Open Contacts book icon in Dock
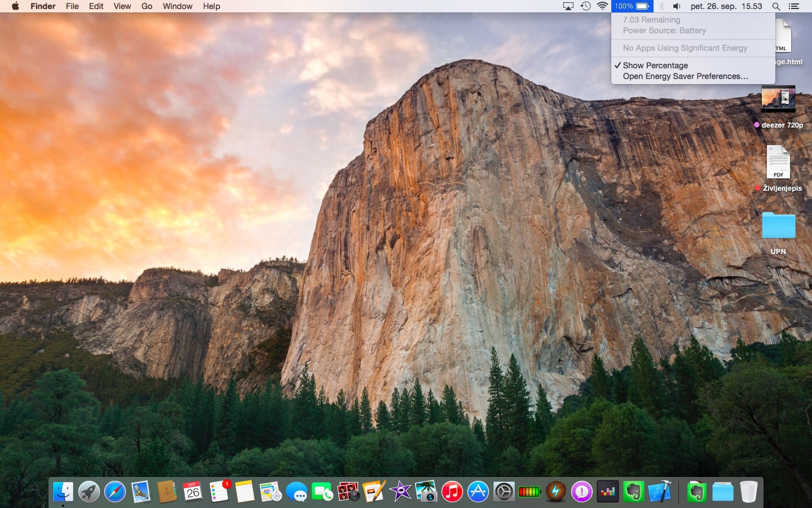The image size is (812, 508). (x=167, y=492)
